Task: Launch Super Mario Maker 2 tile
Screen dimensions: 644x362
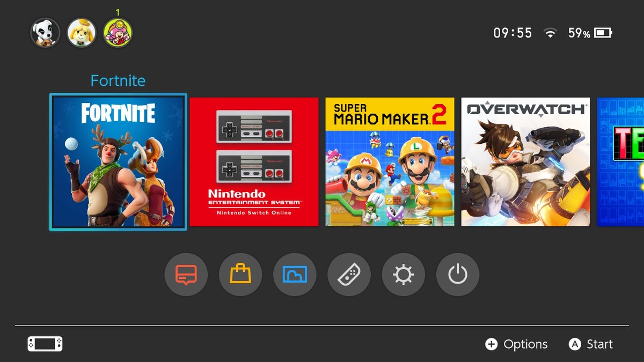Action: (390, 162)
